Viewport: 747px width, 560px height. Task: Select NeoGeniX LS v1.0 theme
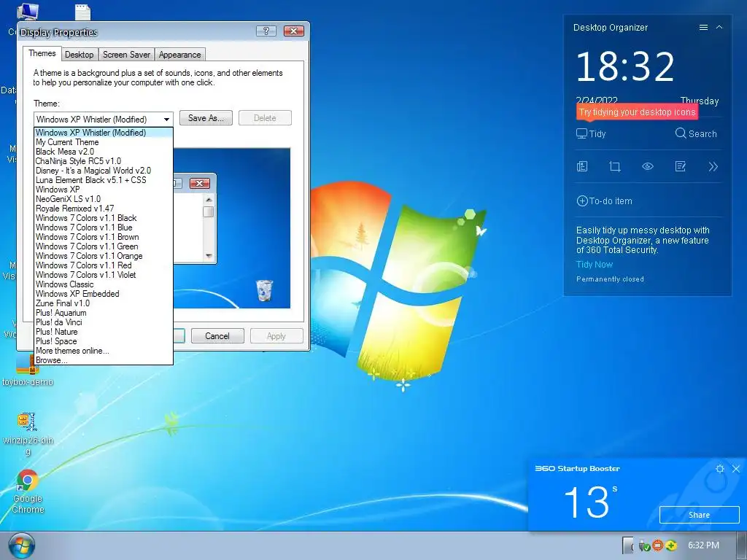pyautogui.click(x=104, y=199)
